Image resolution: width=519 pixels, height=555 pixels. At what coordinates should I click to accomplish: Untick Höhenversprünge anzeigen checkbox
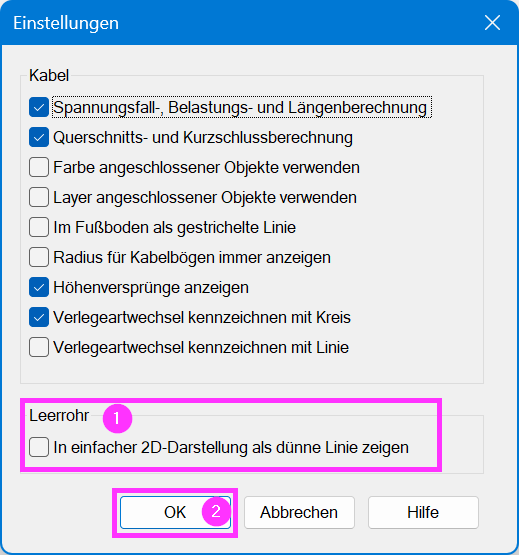pyautogui.click(x=39, y=287)
